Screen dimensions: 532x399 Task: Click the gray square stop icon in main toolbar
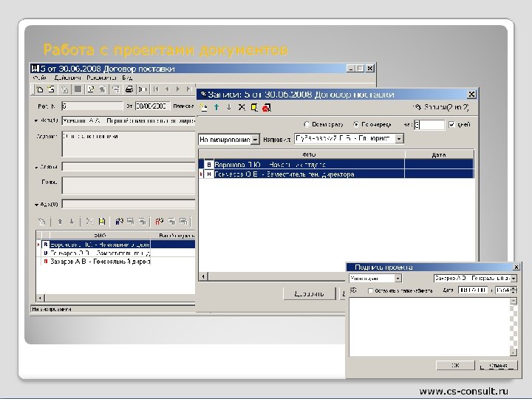(78, 89)
